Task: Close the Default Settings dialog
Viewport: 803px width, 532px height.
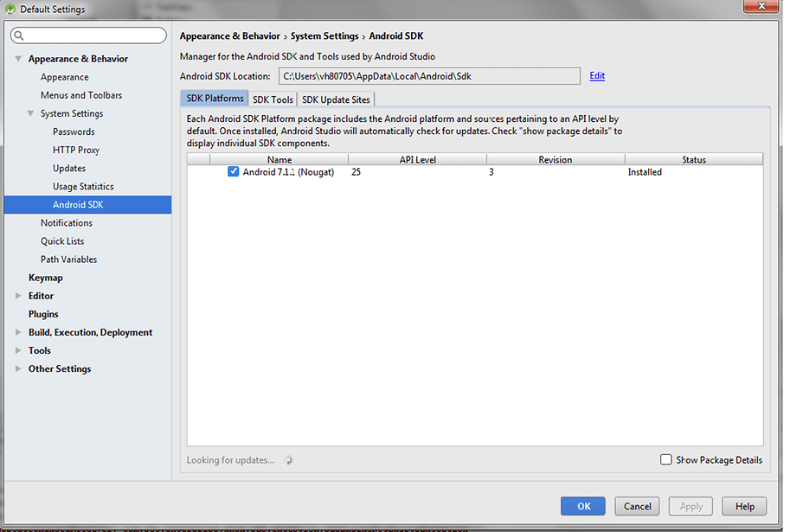Action: click(x=761, y=6)
